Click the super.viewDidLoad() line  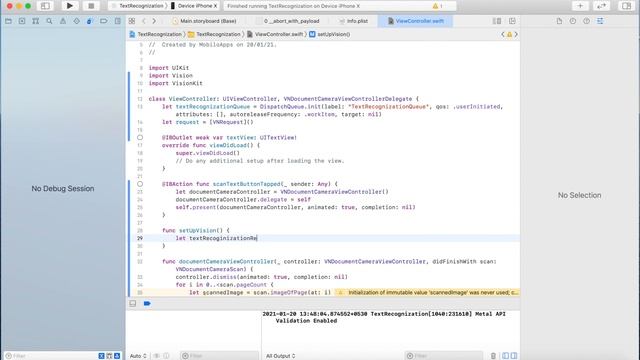[208, 153]
